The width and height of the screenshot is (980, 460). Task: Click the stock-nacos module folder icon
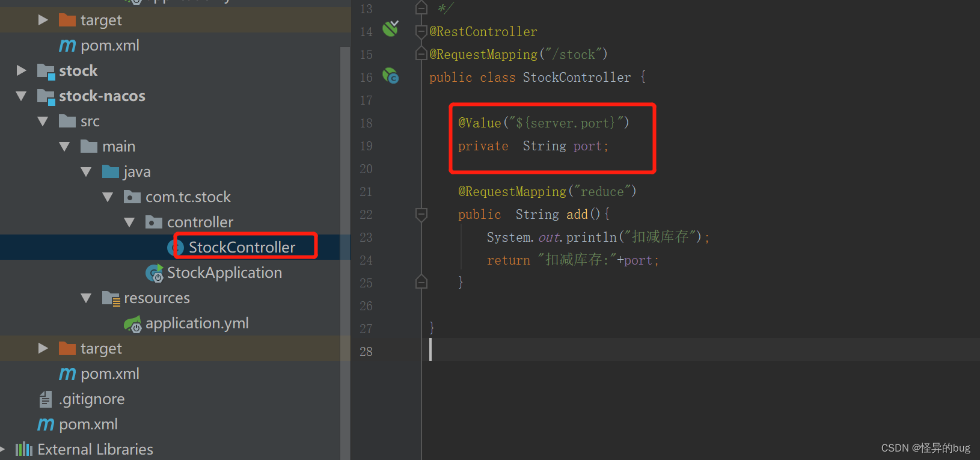pos(46,96)
